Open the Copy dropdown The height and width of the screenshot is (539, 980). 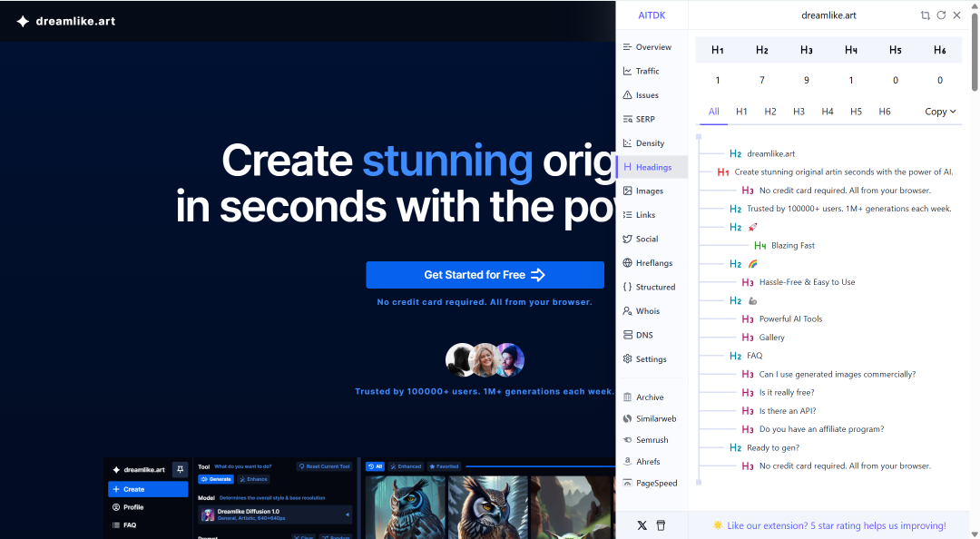click(940, 112)
